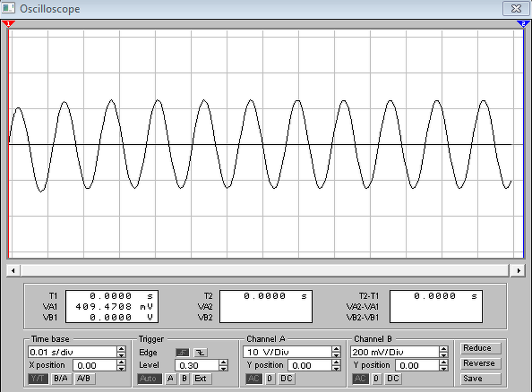
Task: Set trigger source to channel A
Action: tap(171, 378)
